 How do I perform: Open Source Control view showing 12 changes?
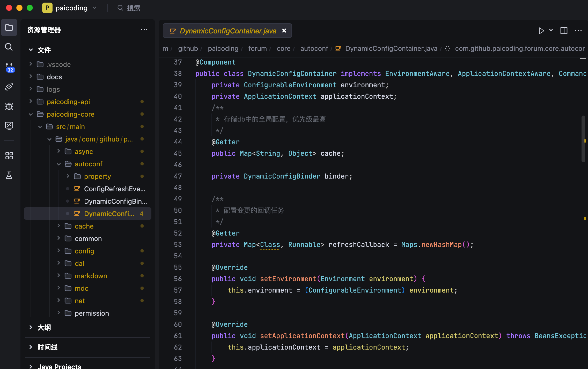[9, 67]
